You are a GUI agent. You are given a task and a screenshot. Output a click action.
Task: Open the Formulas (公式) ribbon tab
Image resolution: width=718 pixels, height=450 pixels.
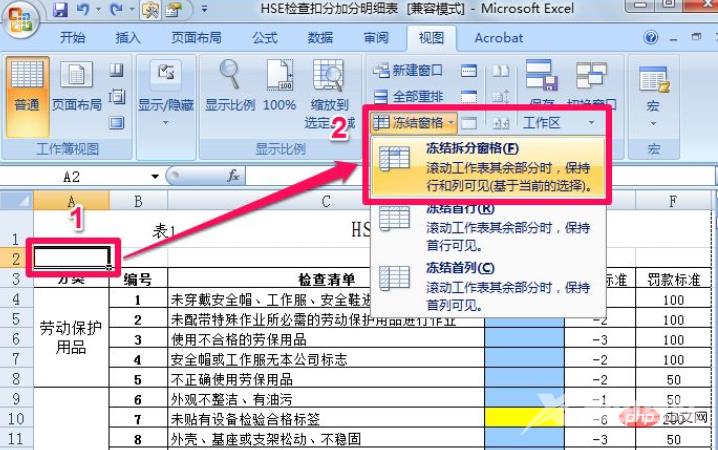click(265, 38)
